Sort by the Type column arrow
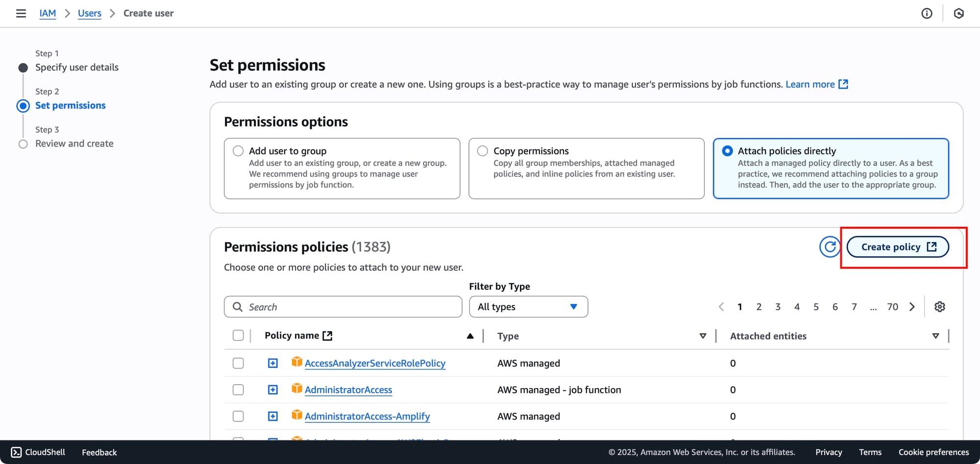 point(703,336)
